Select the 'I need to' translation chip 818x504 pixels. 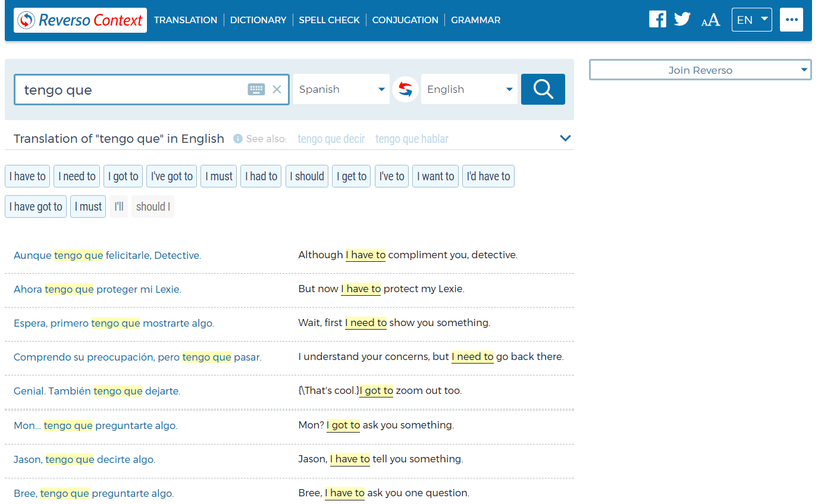(x=76, y=176)
